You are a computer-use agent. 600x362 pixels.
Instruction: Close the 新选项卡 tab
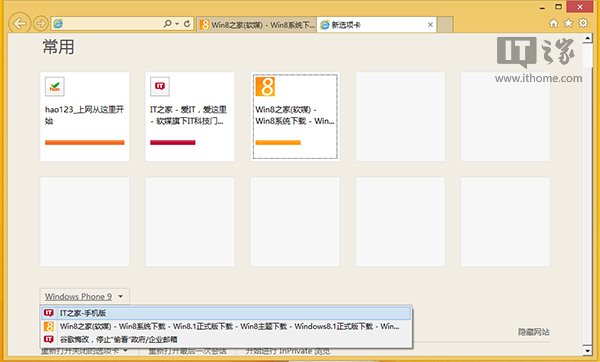tap(430, 24)
